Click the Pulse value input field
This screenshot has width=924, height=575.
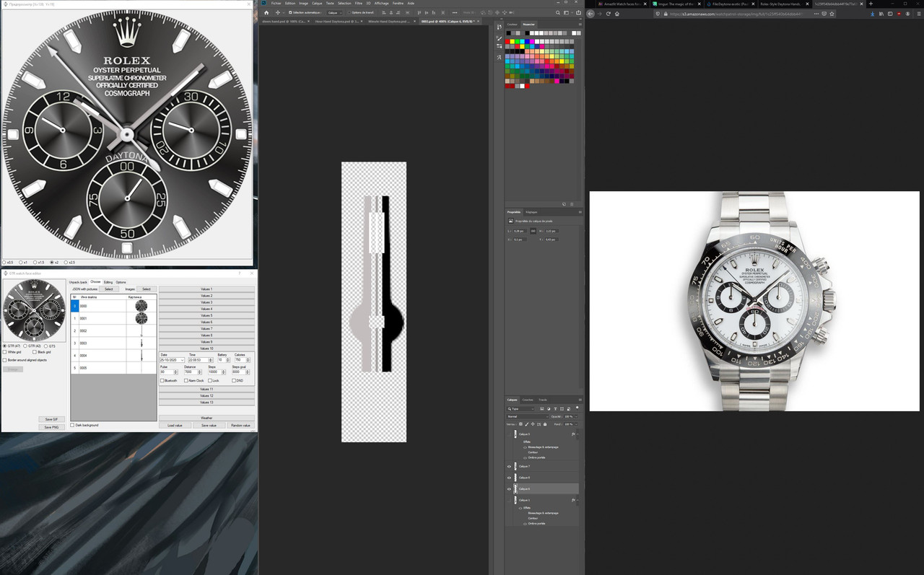click(x=167, y=372)
